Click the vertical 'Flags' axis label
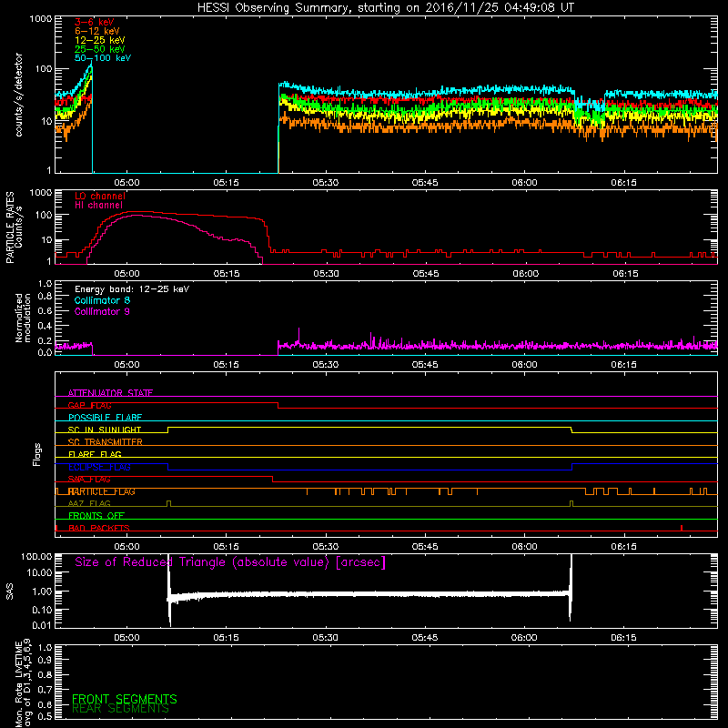Viewport: 728px width, 728px height. click(x=37, y=455)
